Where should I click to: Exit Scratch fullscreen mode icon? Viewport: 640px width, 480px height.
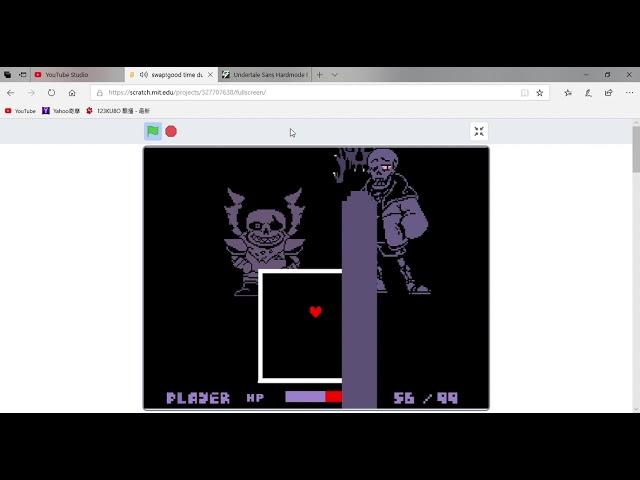click(x=479, y=131)
